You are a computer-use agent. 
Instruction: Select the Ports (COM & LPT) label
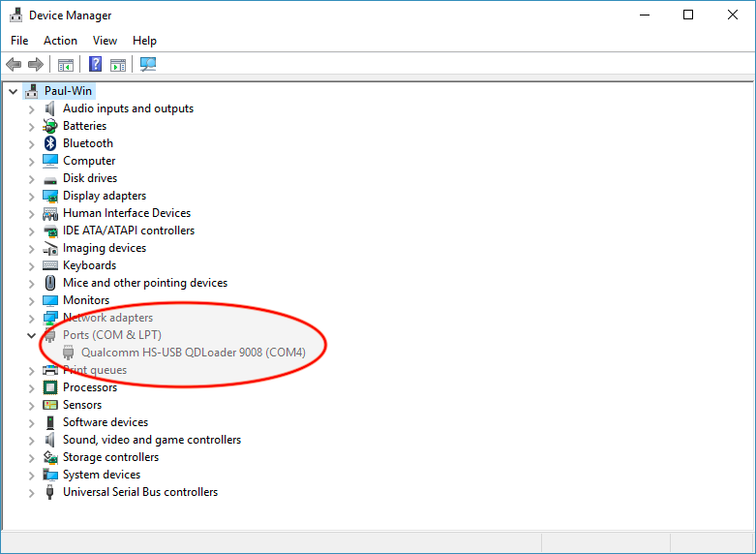(112, 335)
